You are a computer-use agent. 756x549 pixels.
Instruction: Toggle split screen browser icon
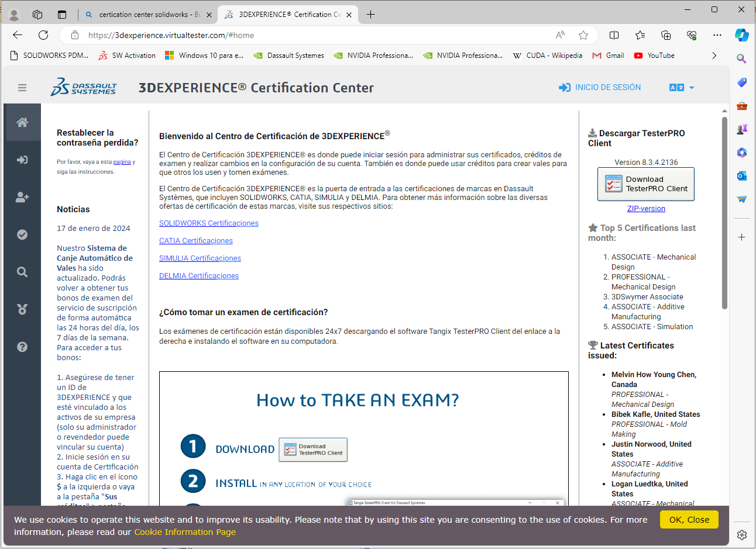614,35
